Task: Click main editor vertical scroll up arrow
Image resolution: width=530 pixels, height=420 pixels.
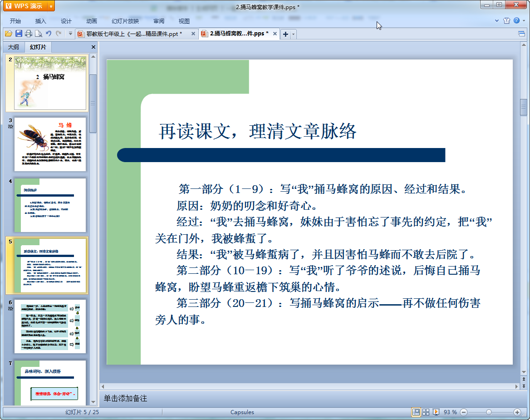Action: (524, 45)
